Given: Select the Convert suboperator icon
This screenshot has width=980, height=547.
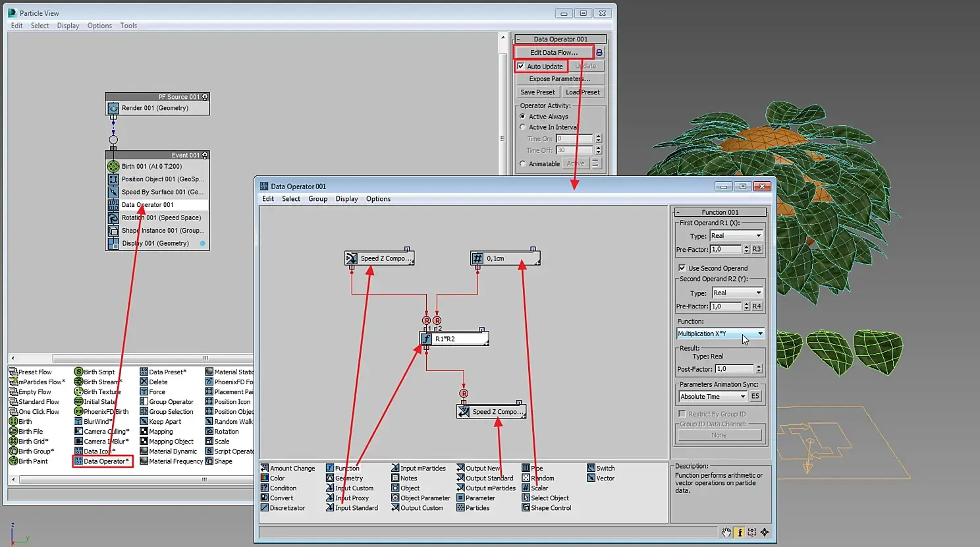Looking at the screenshot, I should 264,498.
